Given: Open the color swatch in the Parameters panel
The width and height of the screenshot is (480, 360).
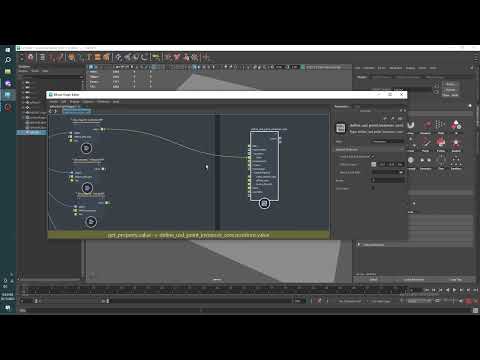Looking at the screenshot, I should pos(374,164).
